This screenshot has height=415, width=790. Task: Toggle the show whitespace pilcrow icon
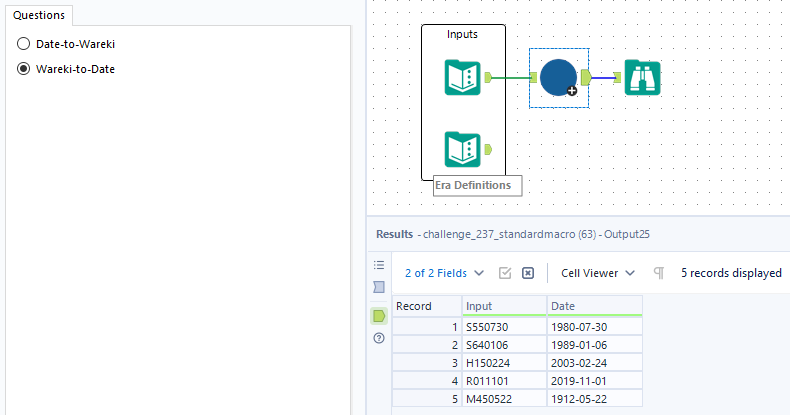(659, 273)
